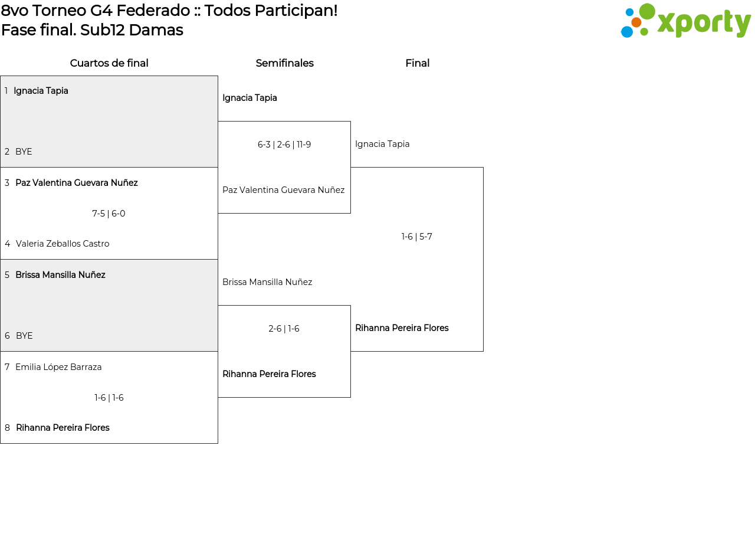The height and width of the screenshot is (560, 755).
Task: Open Brissa Mansilla Nuñez quarterfinal entry
Action: pyautogui.click(x=60, y=275)
